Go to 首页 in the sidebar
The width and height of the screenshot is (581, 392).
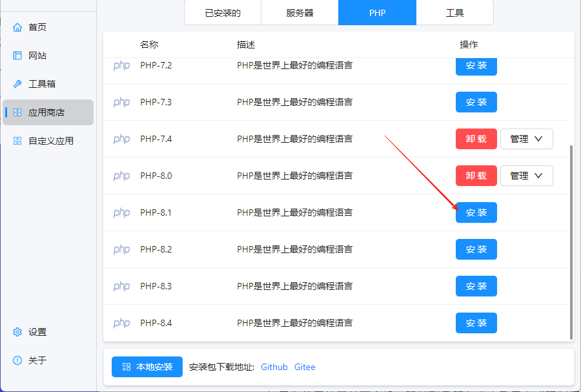pyautogui.click(x=48, y=27)
